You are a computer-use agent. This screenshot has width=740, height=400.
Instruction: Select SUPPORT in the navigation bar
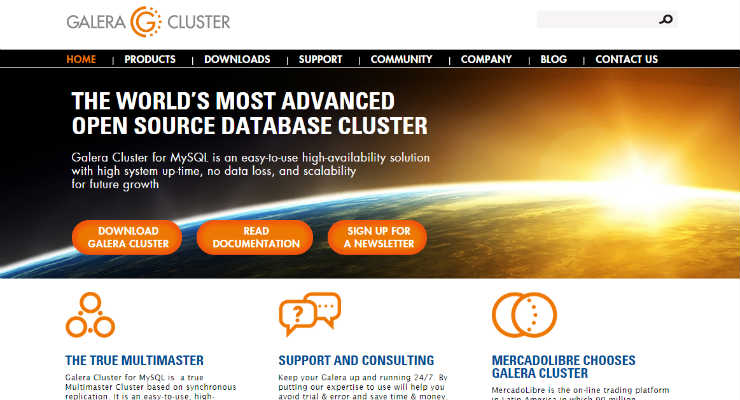tap(320, 59)
